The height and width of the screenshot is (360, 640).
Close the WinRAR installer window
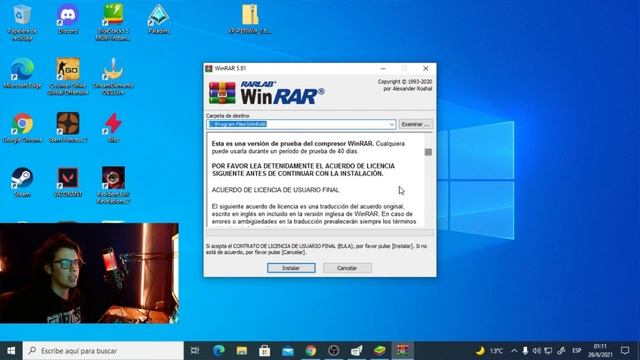click(x=425, y=68)
